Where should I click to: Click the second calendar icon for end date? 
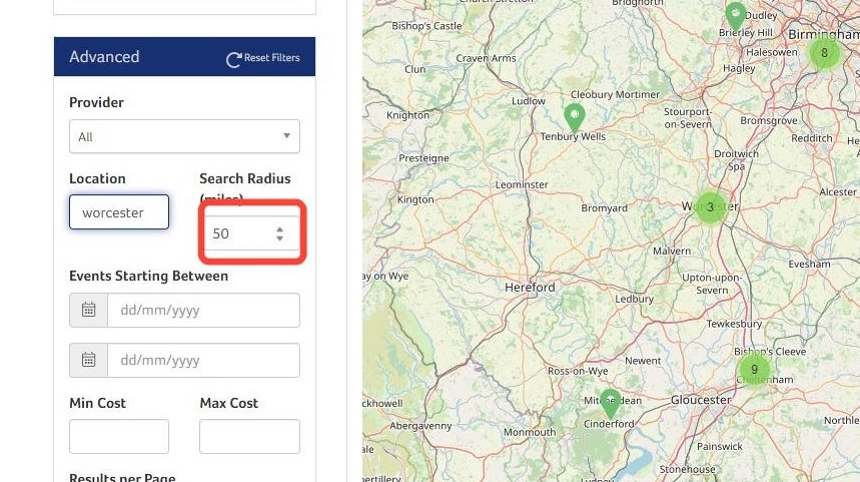pyautogui.click(x=88, y=360)
